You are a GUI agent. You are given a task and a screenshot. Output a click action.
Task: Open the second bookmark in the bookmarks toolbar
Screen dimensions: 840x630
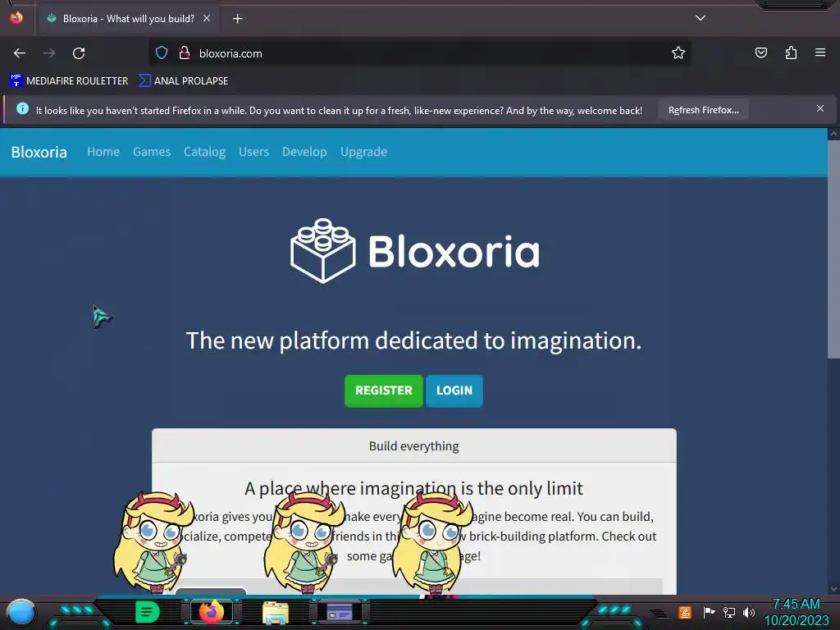[183, 81]
